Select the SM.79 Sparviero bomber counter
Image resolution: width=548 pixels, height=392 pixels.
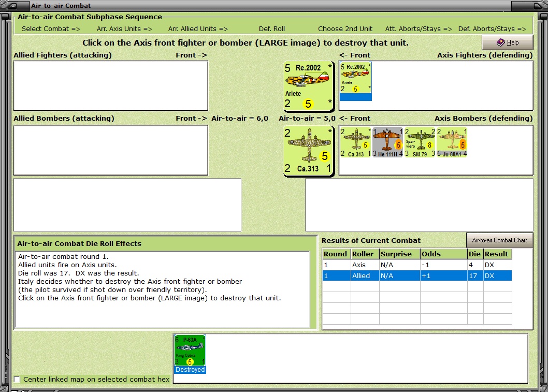(420, 142)
